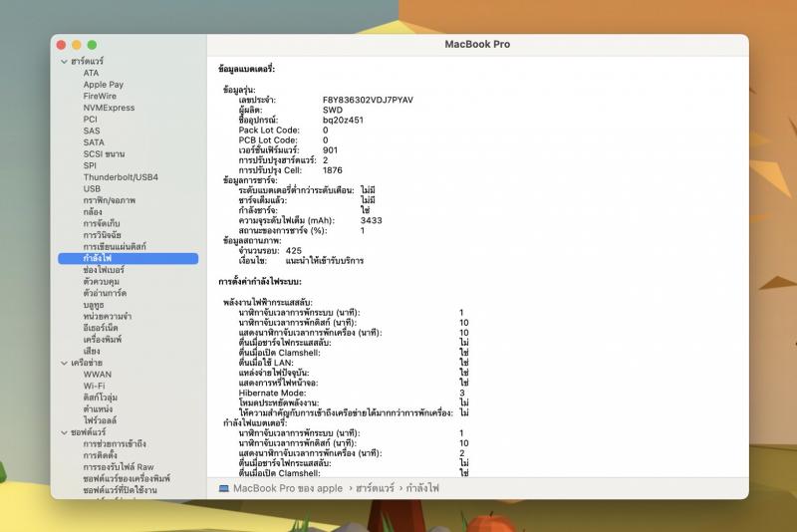The image size is (797, 532).
Task: Select อีเธอร์เน็ต in the sidebar
Action: click(101, 328)
